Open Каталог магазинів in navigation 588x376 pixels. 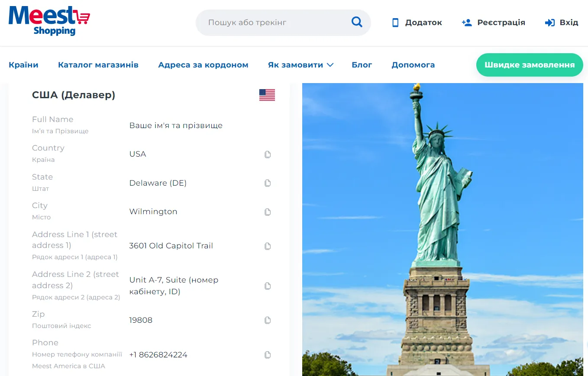[x=98, y=65]
